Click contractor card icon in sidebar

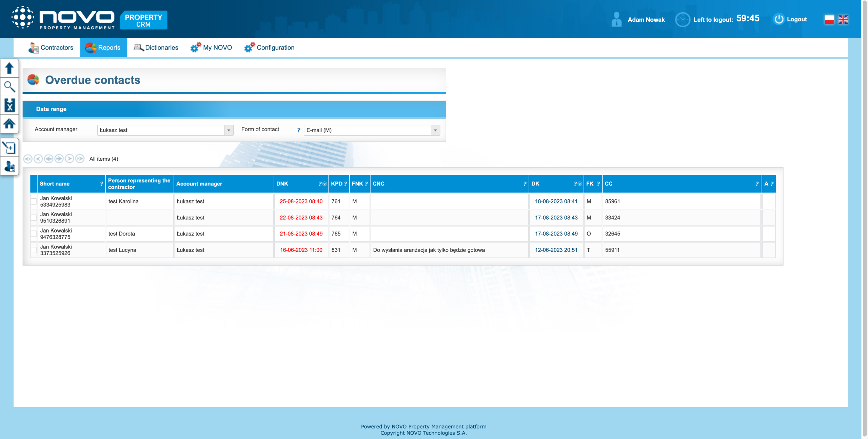[x=9, y=166]
